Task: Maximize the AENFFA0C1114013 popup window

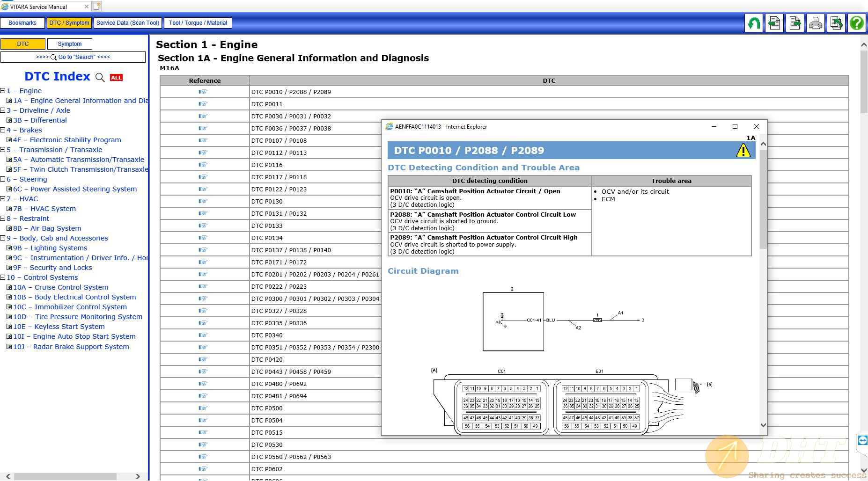Action: [x=735, y=126]
